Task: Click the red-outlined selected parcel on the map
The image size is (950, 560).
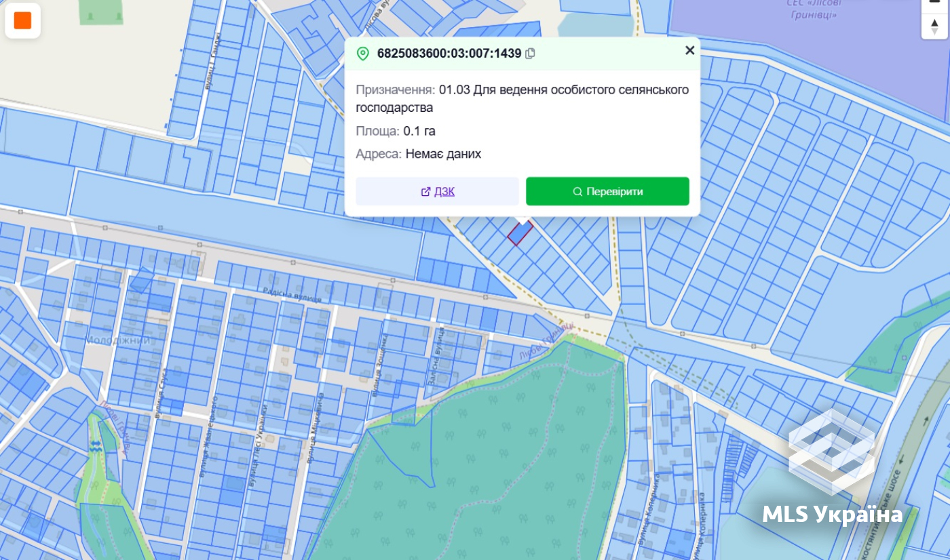Action: (x=520, y=233)
